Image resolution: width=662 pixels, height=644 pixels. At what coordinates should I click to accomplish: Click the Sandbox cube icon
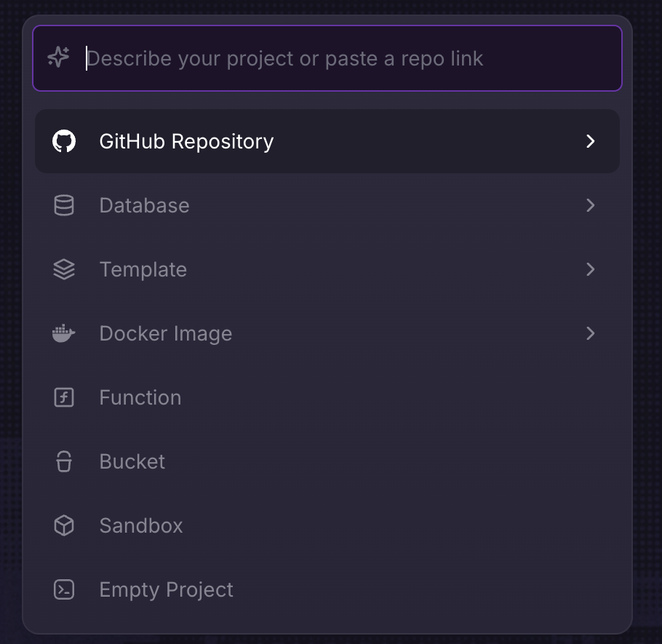coord(64,526)
